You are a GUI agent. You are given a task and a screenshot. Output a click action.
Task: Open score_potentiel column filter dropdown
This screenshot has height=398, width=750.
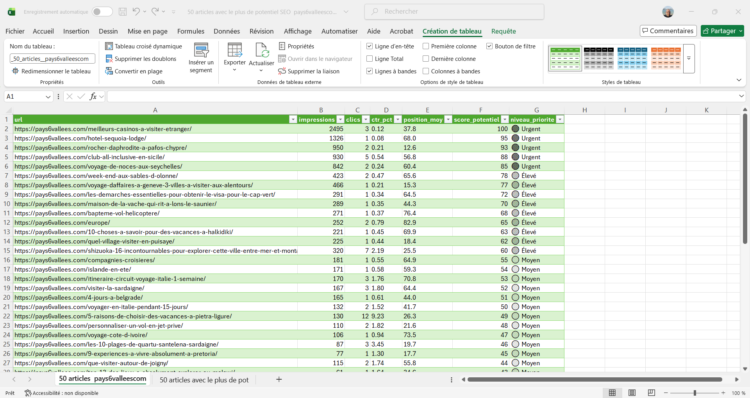[x=504, y=120]
